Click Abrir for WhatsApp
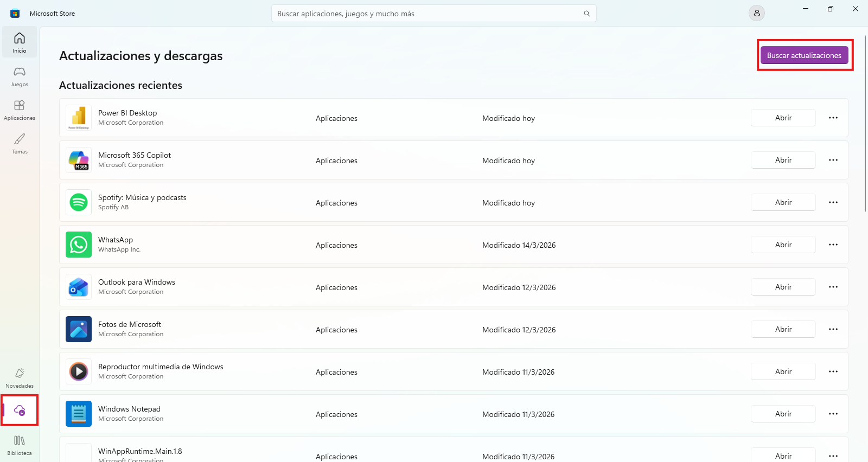This screenshot has height=462, width=868. (783, 245)
